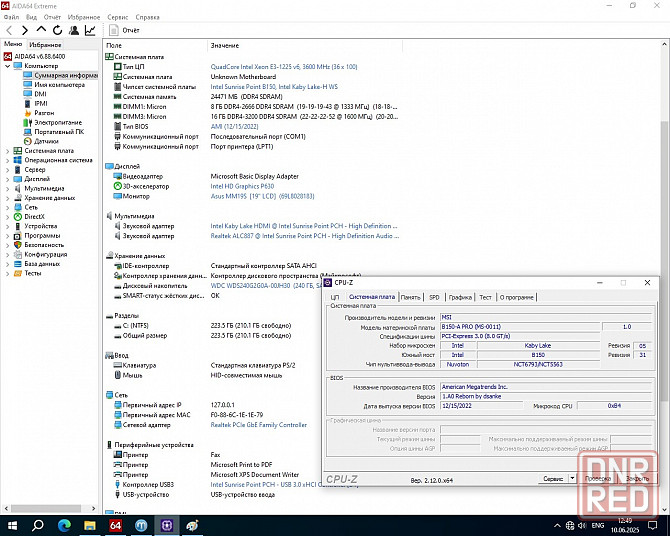Click the Refresh icon in the toolbar

57,30
